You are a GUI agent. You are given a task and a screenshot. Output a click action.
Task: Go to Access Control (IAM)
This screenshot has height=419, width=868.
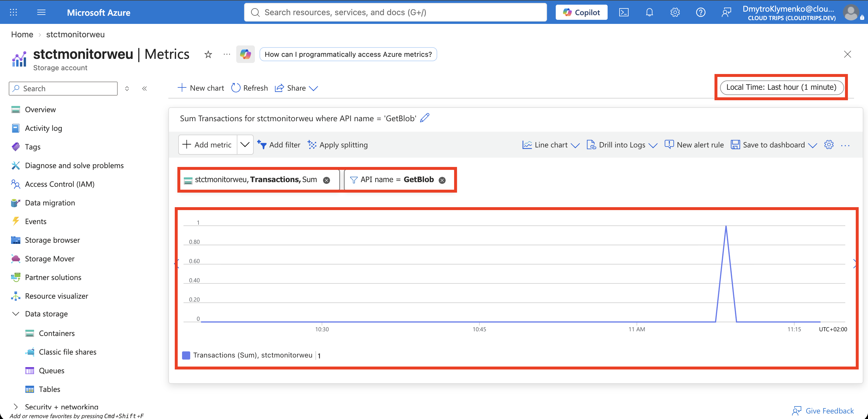(60, 184)
